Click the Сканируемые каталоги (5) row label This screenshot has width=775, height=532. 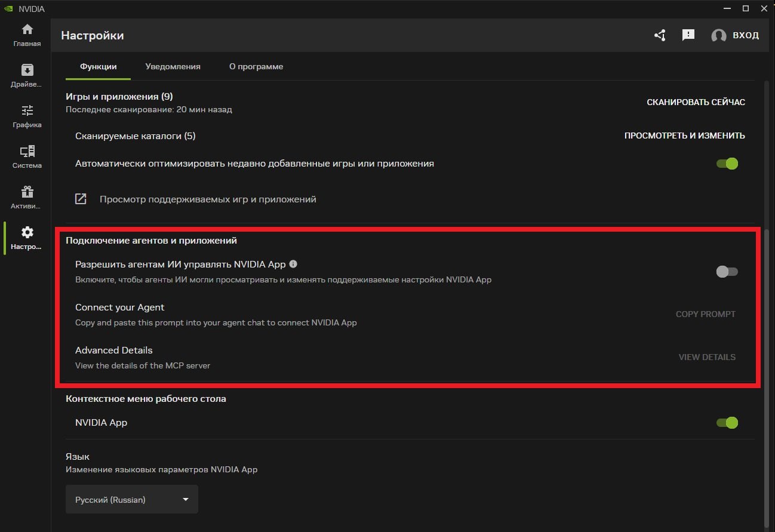[x=136, y=136]
